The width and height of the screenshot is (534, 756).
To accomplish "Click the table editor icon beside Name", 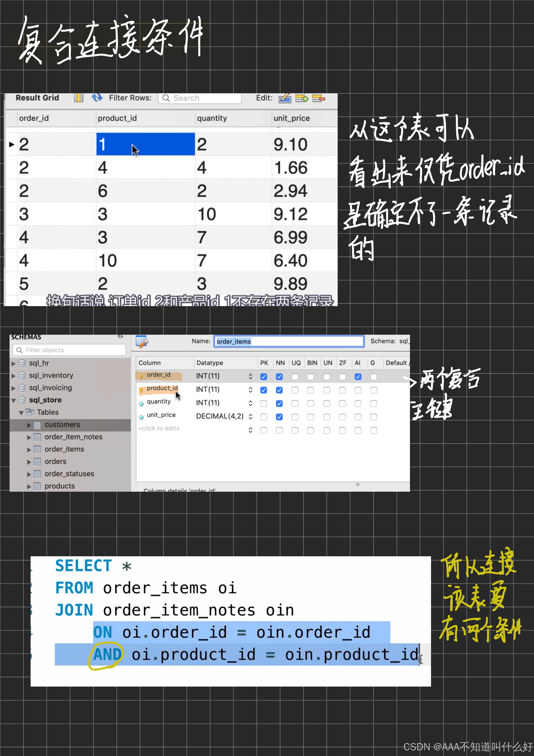I will [x=142, y=341].
